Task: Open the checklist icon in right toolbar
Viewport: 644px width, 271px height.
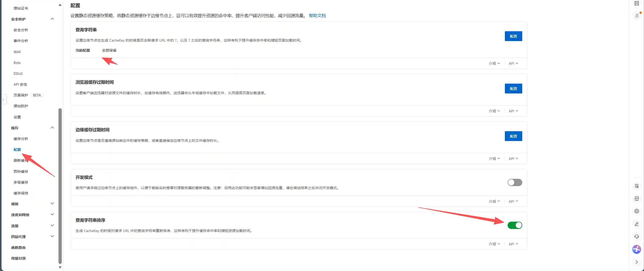Action: (x=637, y=3)
